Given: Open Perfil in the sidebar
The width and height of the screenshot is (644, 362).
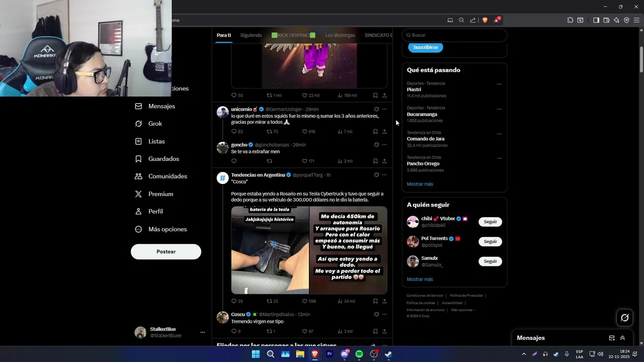Looking at the screenshot, I should tap(149, 212).
